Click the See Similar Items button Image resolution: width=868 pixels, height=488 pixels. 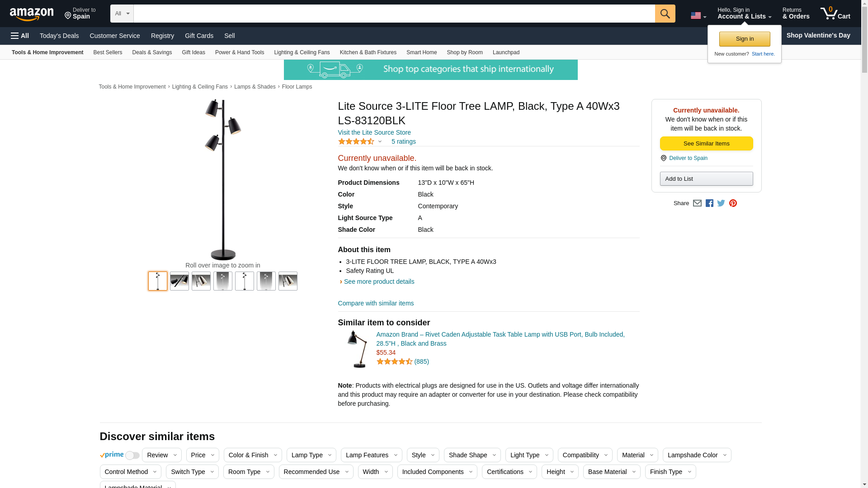706,144
